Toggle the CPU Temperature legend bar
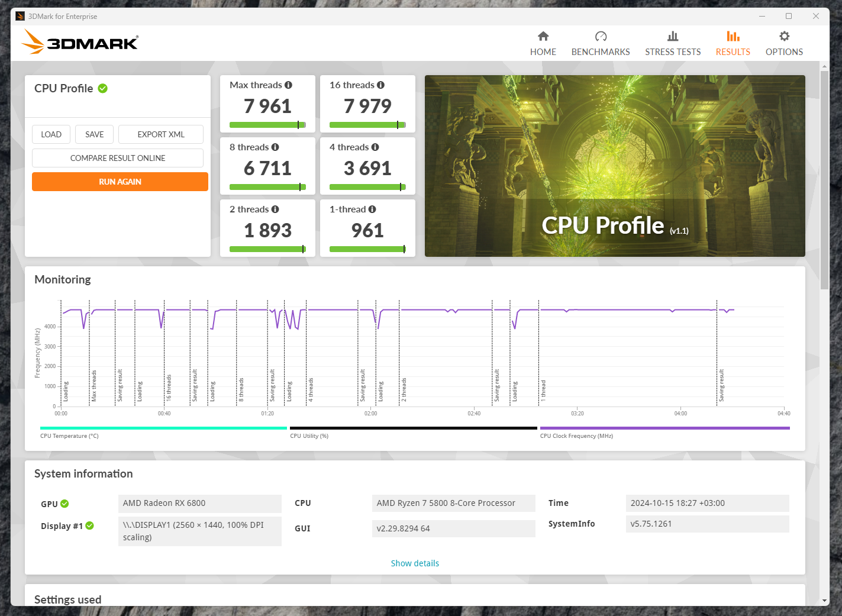 163,428
